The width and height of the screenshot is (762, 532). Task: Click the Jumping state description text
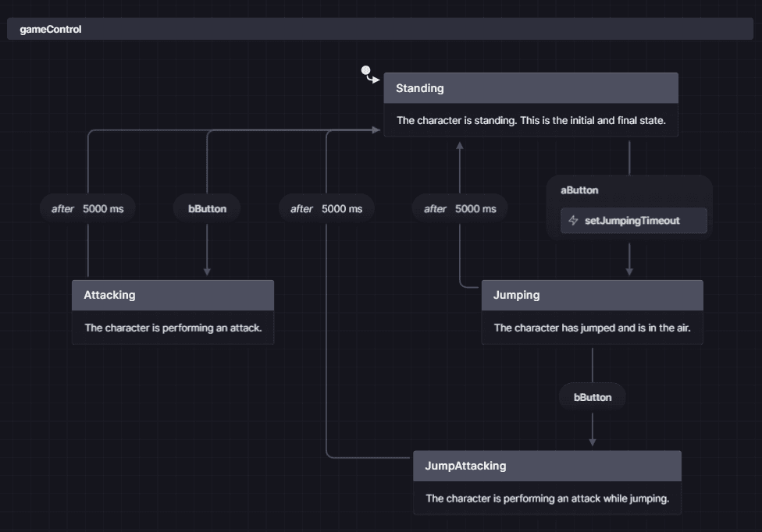point(592,328)
